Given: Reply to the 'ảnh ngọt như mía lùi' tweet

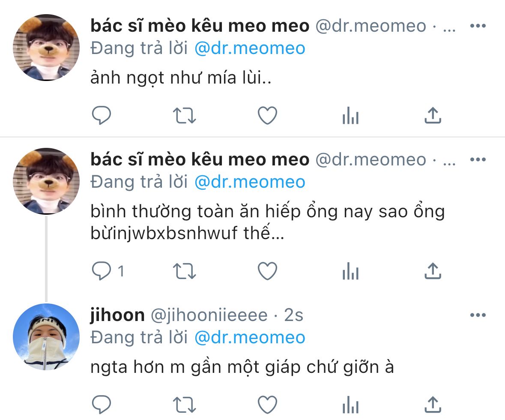Looking at the screenshot, I should [102, 115].
